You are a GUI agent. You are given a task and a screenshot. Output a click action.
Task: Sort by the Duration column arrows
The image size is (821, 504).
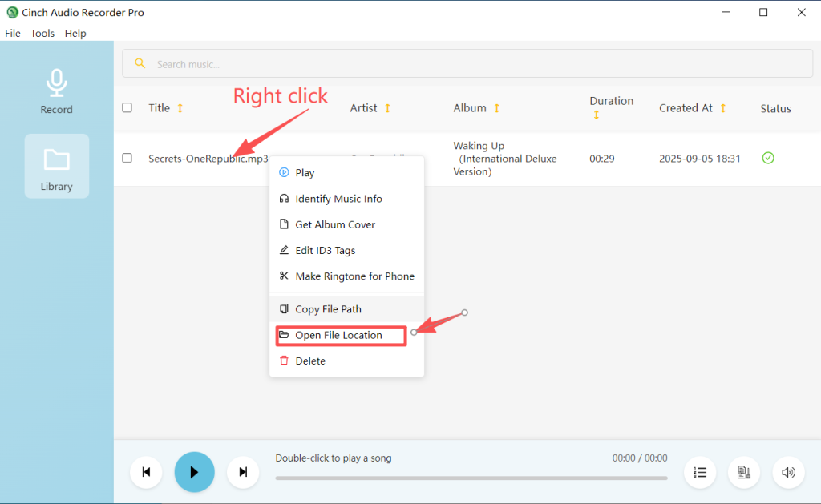(596, 115)
